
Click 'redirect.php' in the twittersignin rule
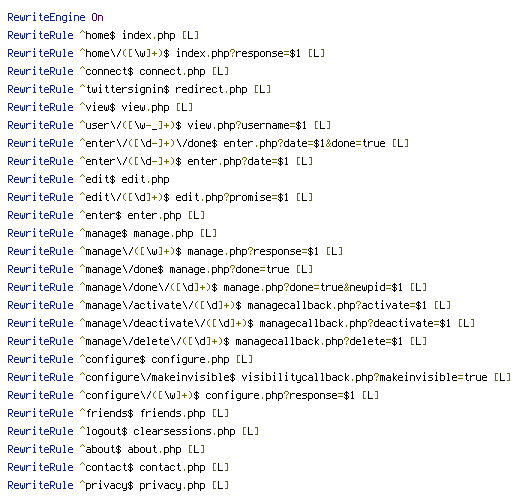(x=211, y=89)
